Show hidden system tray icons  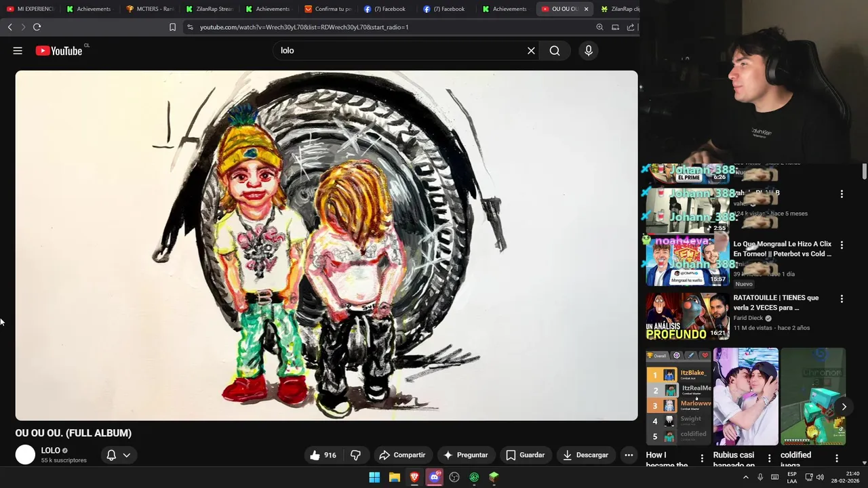745,477
